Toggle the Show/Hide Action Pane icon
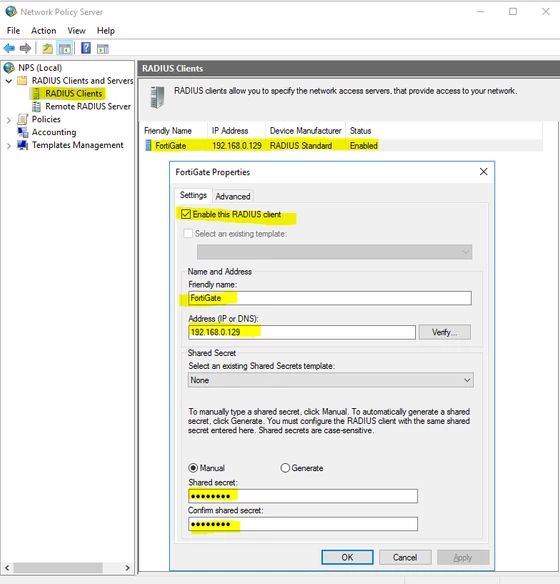Image resolution: width=560 pixels, height=584 pixels. 103,48
